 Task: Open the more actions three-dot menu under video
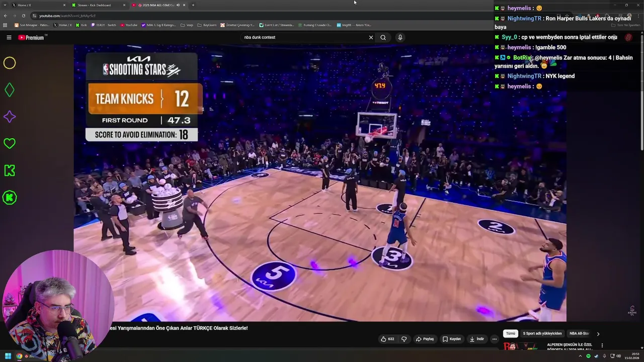[x=494, y=339]
